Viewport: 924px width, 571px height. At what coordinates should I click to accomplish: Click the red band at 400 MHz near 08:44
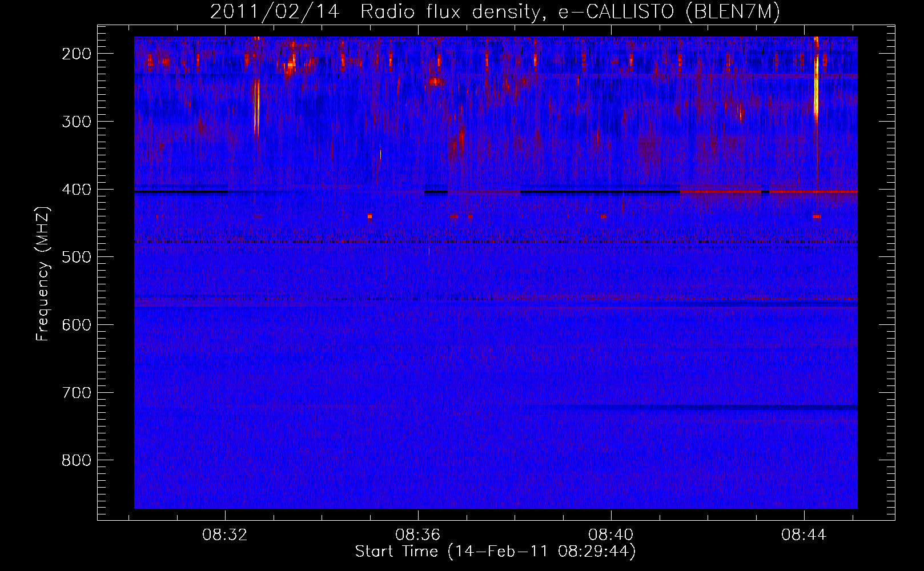coord(813,192)
